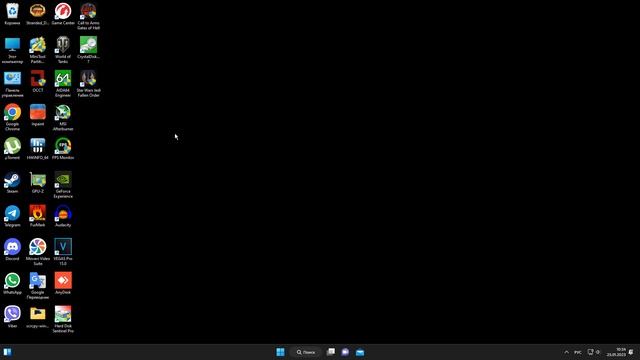Open VEGAS Pro 15.0 shortcut

(63, 252)
